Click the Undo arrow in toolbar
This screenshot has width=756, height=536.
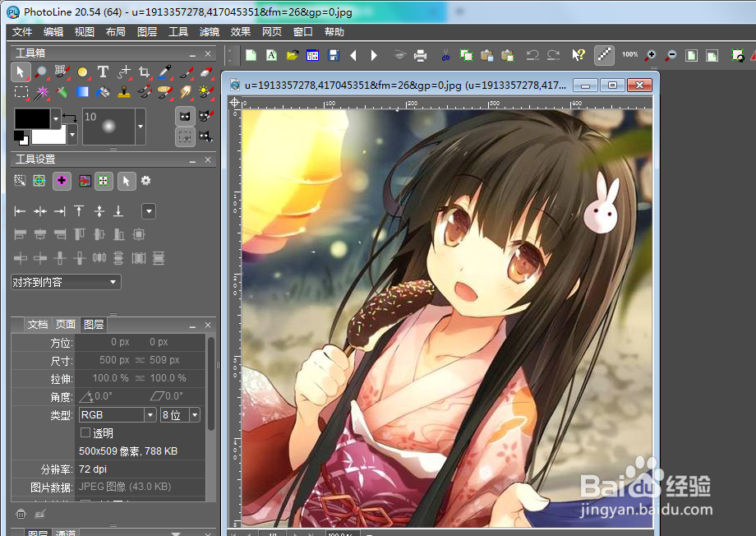click(532, 55)
